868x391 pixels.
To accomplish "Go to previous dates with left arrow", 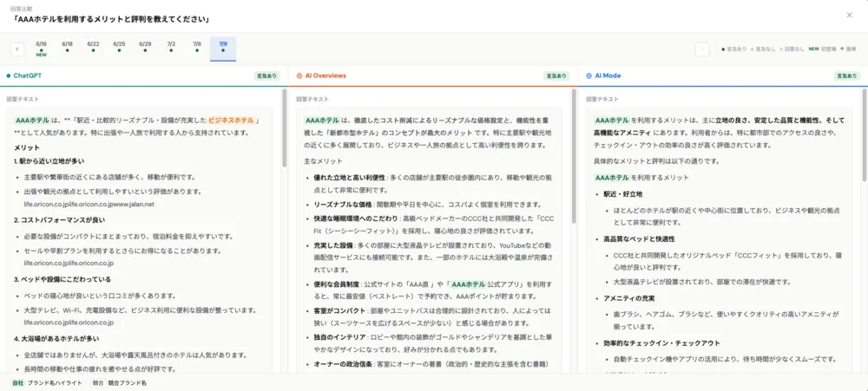I will click(17, 49).
